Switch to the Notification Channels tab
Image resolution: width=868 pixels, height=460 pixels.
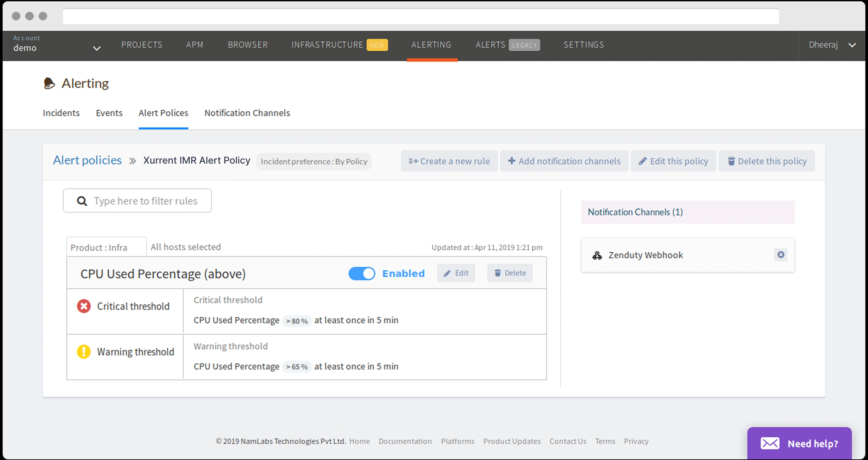click(247, 113)
